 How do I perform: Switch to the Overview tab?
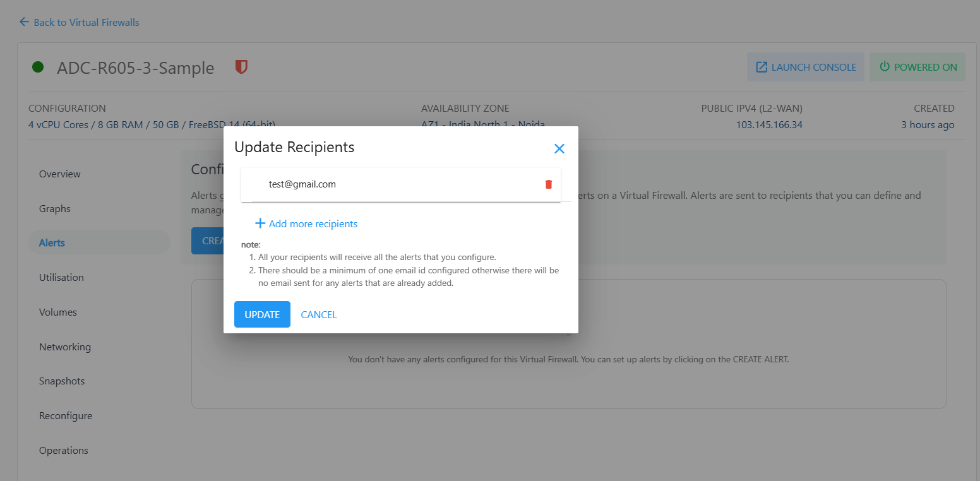[x=59, y=174]
